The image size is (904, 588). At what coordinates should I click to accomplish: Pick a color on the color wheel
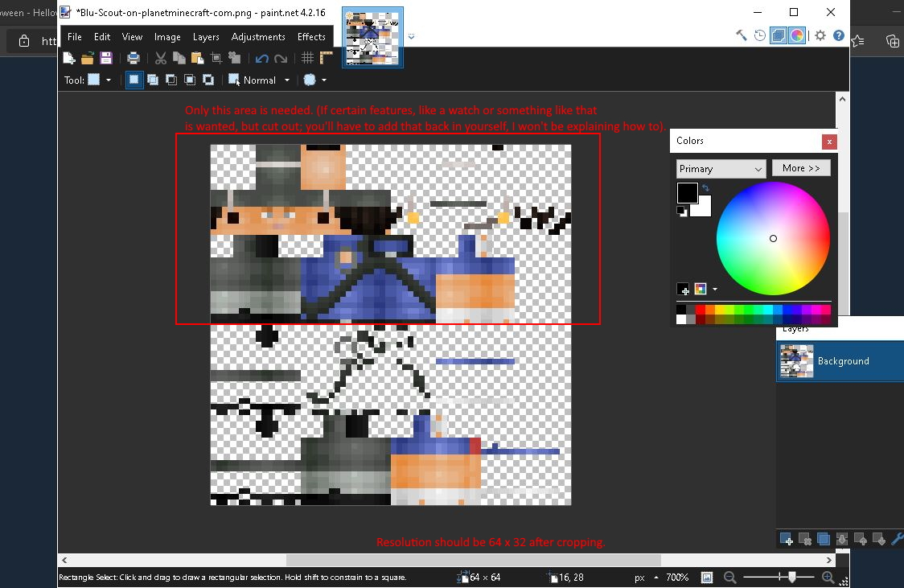pos(773,239)
